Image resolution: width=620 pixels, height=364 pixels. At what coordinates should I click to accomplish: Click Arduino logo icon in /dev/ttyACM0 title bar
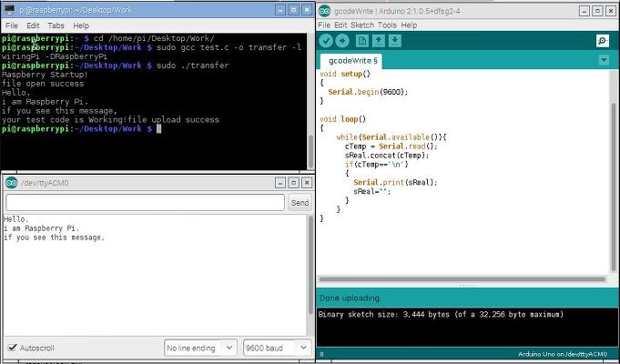tap(12, 183)
